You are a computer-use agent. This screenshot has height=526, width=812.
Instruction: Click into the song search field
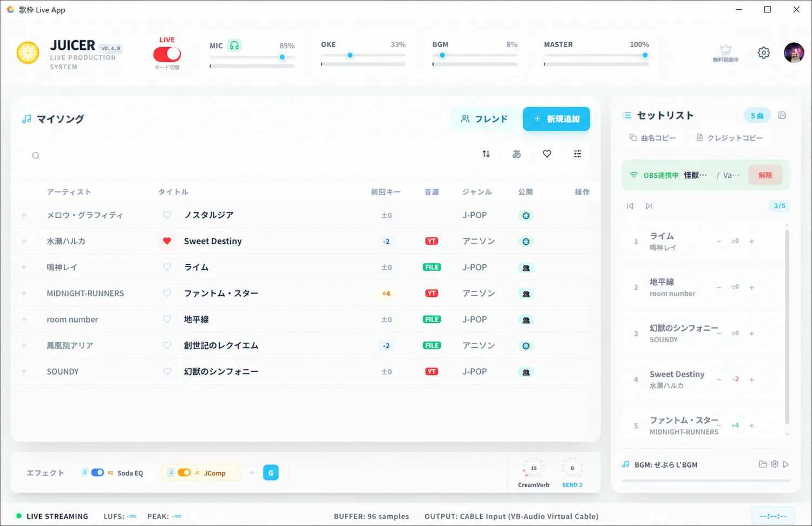[x=244, y=155]
